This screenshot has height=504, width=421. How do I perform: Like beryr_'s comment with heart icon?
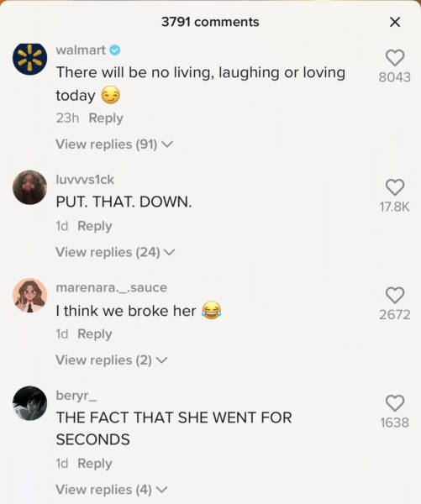tap(395, 403)
